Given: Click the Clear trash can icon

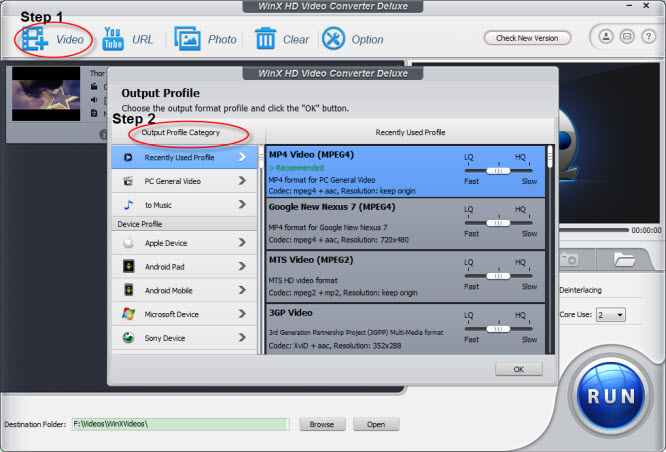Looking at the screenshot, I should pyautogui.click(x=265, y=38).
